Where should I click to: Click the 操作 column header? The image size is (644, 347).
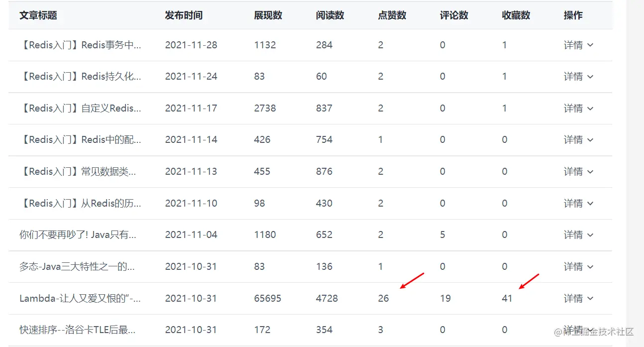click(573, 15)
